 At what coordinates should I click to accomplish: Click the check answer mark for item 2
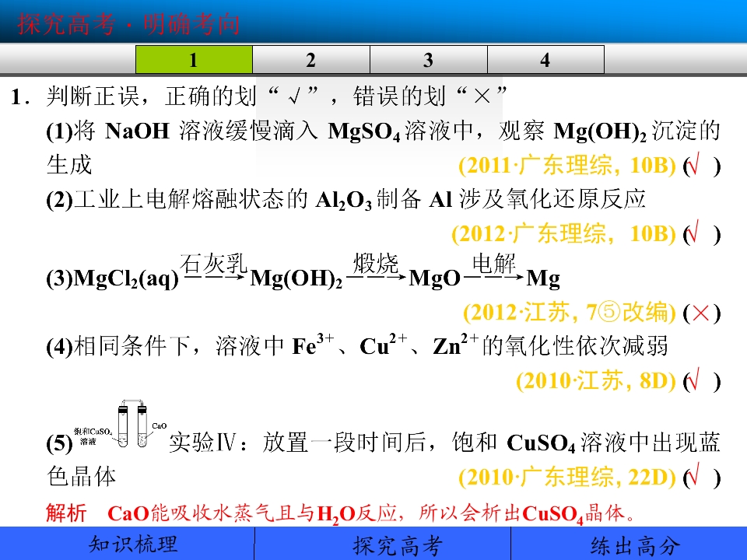click(x=693, y=232)
